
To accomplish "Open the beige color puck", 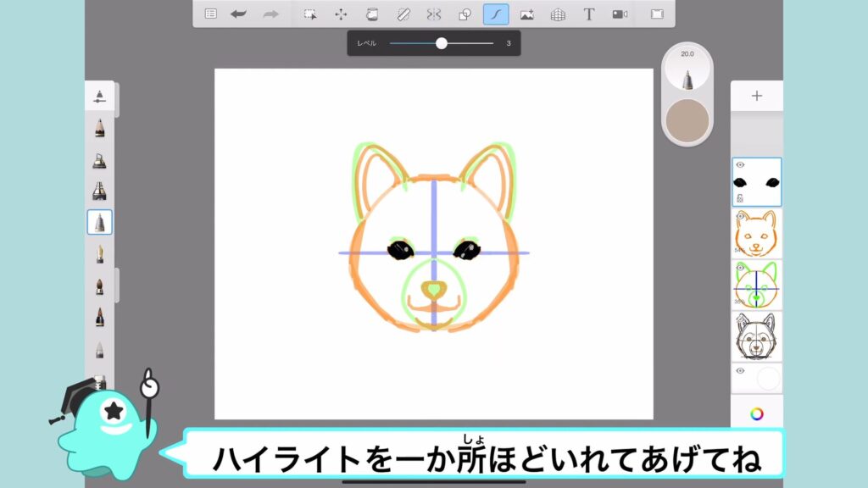I will (x=687, y=119).
